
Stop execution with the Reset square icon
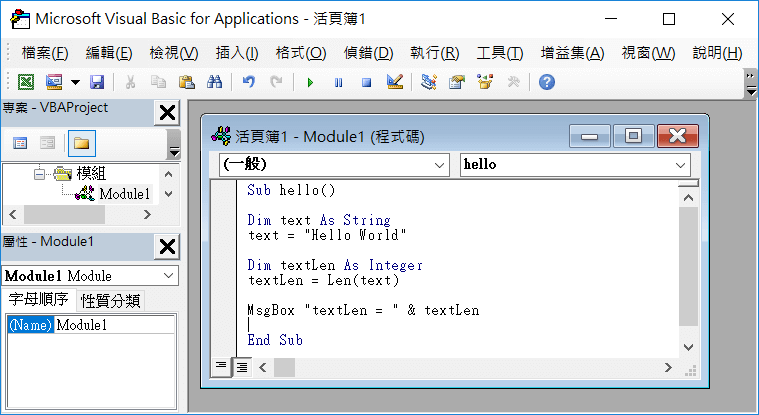pyautogui.click(x=366, y=82)
